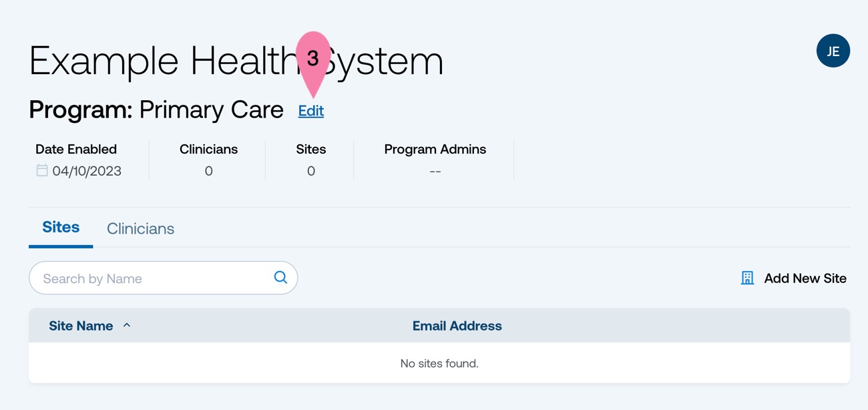
Task: Sort by the Site Name column header
Action: [81, 326]
